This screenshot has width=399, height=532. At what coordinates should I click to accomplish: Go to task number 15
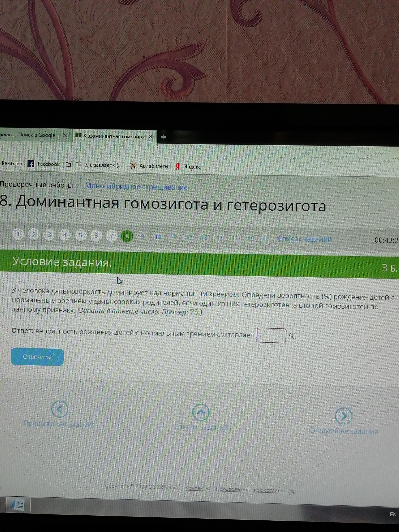235,238
